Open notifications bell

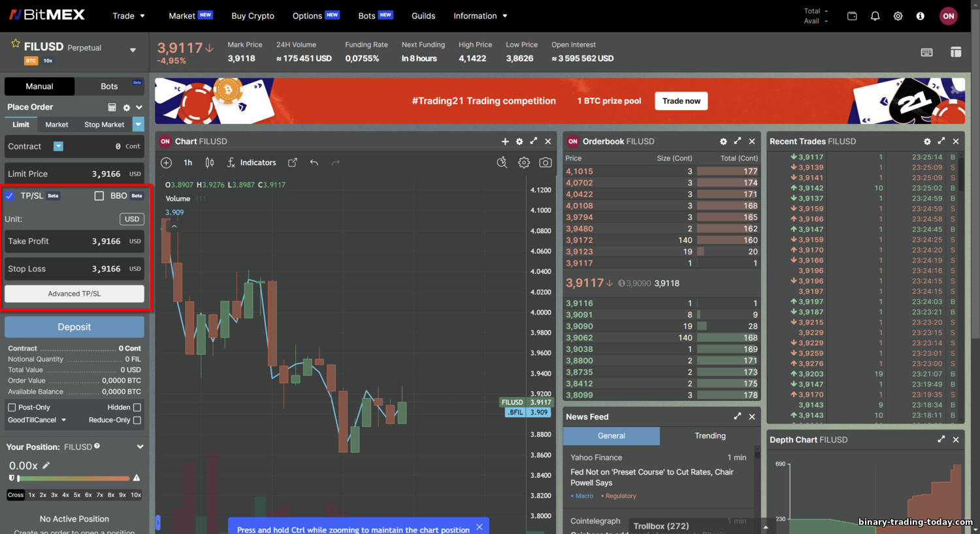[875, 16]
